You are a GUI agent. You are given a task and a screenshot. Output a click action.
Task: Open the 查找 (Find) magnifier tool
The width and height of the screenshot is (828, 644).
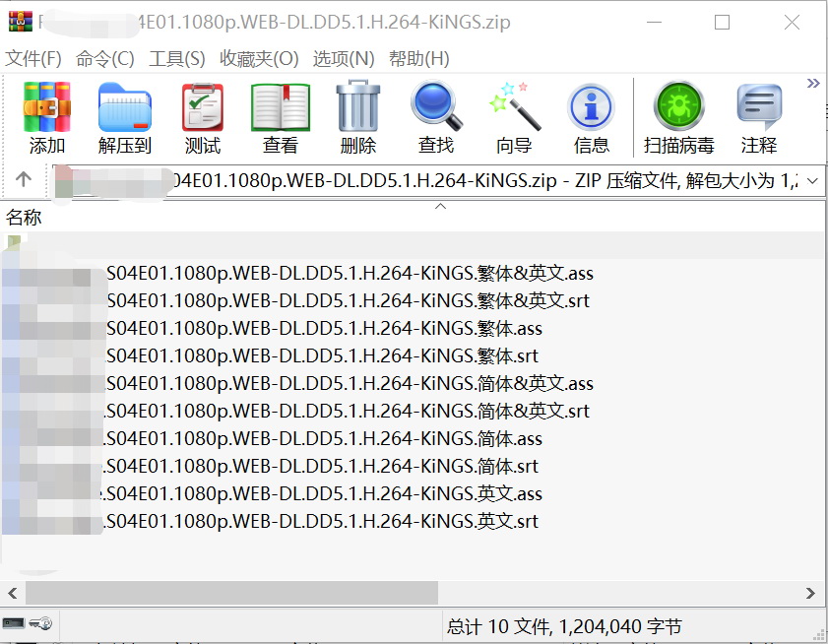pos(436,105)
